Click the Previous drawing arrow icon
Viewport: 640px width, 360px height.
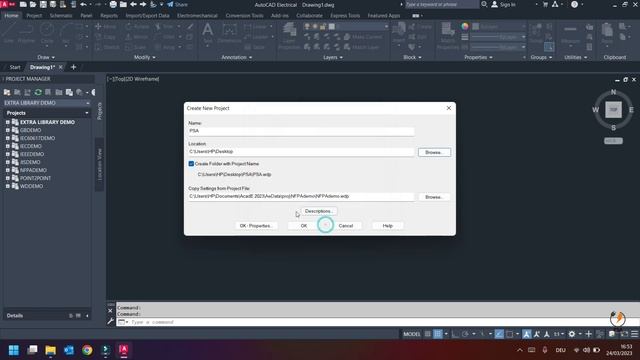[x=133, y=4]
